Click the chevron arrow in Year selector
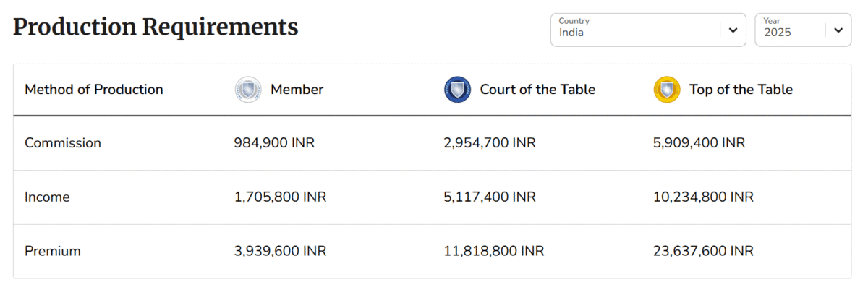The width and height of the screenshot is (868, 295). coord(838,30)
